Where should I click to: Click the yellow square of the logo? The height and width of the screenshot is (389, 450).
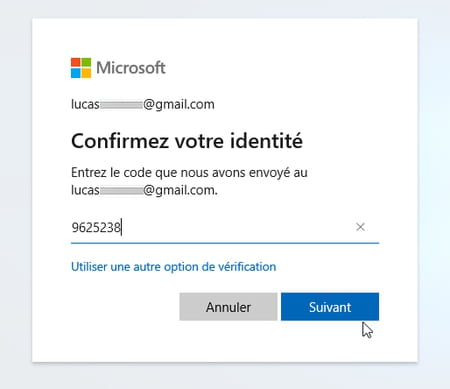pos(86,73)
